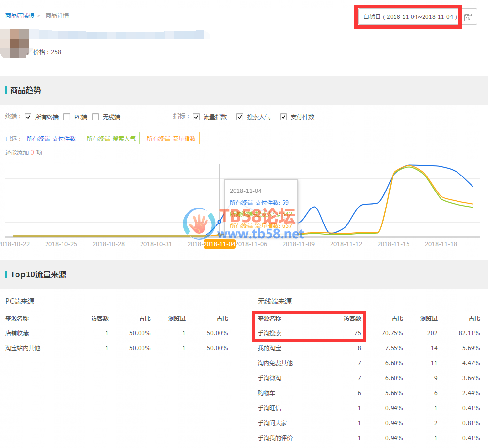Image resolution: width=488 pixels, height=448 pixels.
Task: Click the 商品详情 breadcrumb text
Action: tap(57, 15)
